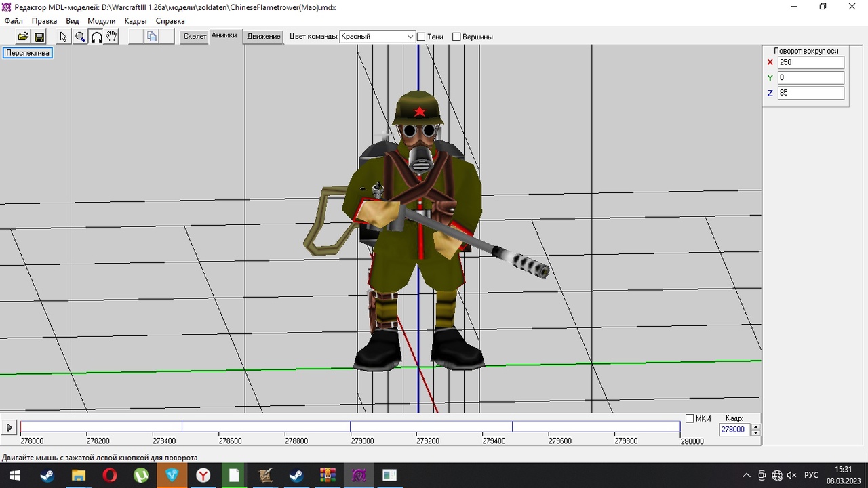This screenshot has width=868, height=488.
Task: Click the Скелет button
Action: tap(195, 37)
